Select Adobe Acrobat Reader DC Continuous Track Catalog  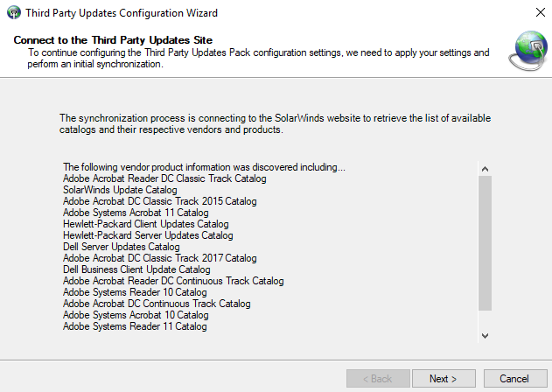click(173, 281)
